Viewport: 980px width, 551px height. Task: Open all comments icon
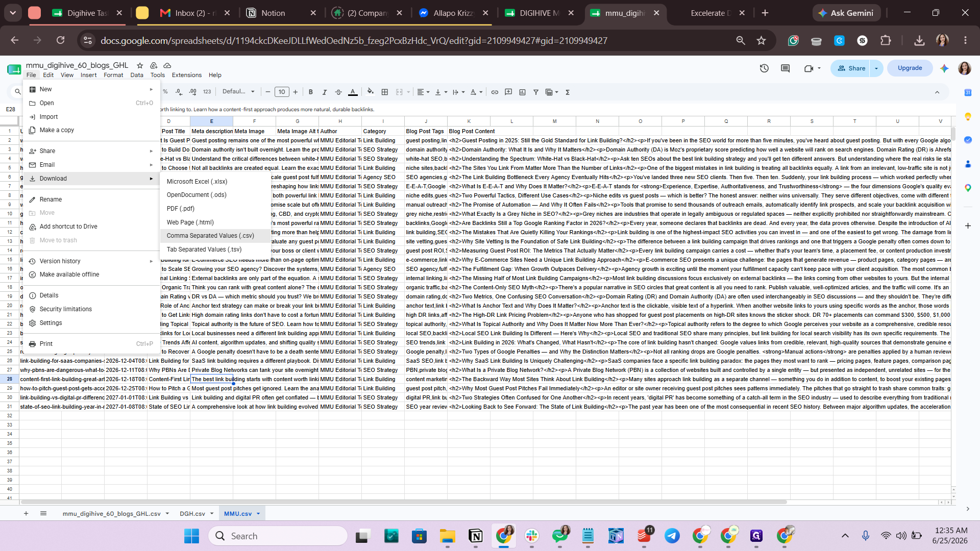click(786, 68)
